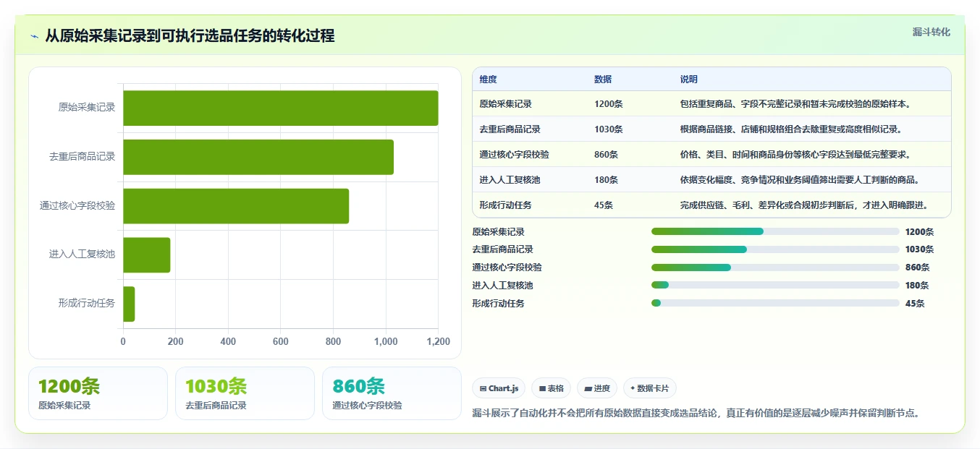Click the chart y-axis label 原始采集记录
The width and height of the screenshot is (980, 449).
coord(87,108)
